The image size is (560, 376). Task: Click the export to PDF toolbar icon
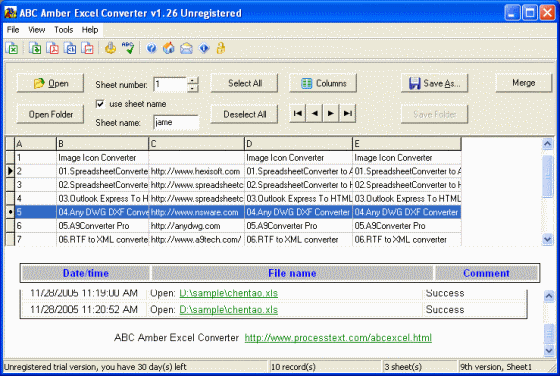click(x=52, y=48)
